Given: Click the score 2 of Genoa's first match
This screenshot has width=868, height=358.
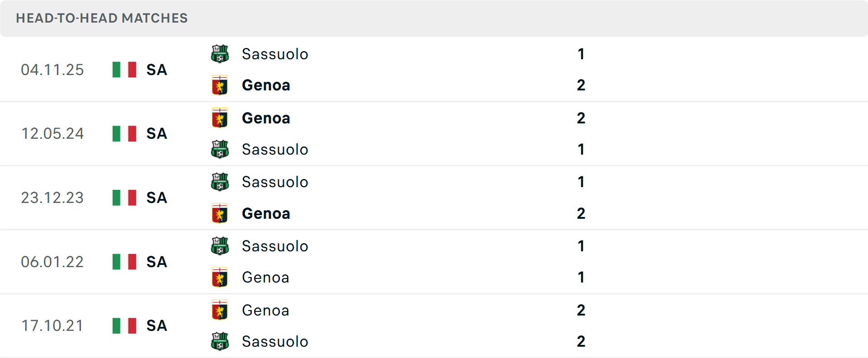Looking at the screenshot, I should coord(581,85).
